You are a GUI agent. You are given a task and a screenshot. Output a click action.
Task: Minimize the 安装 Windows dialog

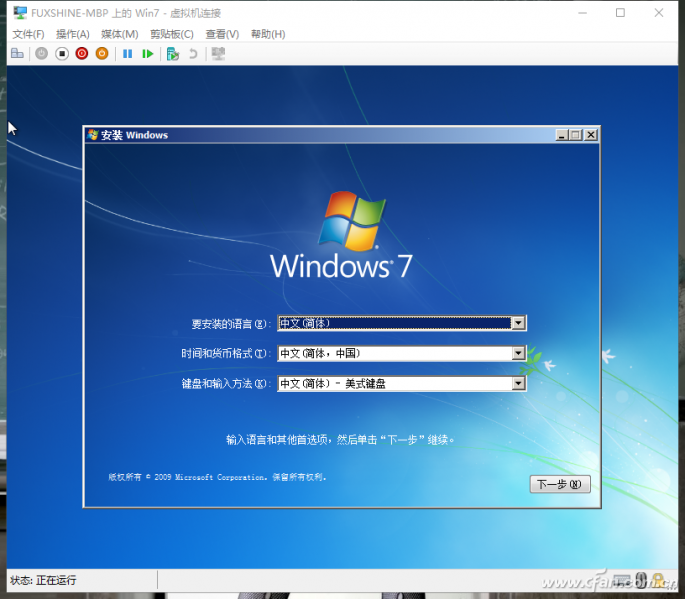[x=562, y=135]
